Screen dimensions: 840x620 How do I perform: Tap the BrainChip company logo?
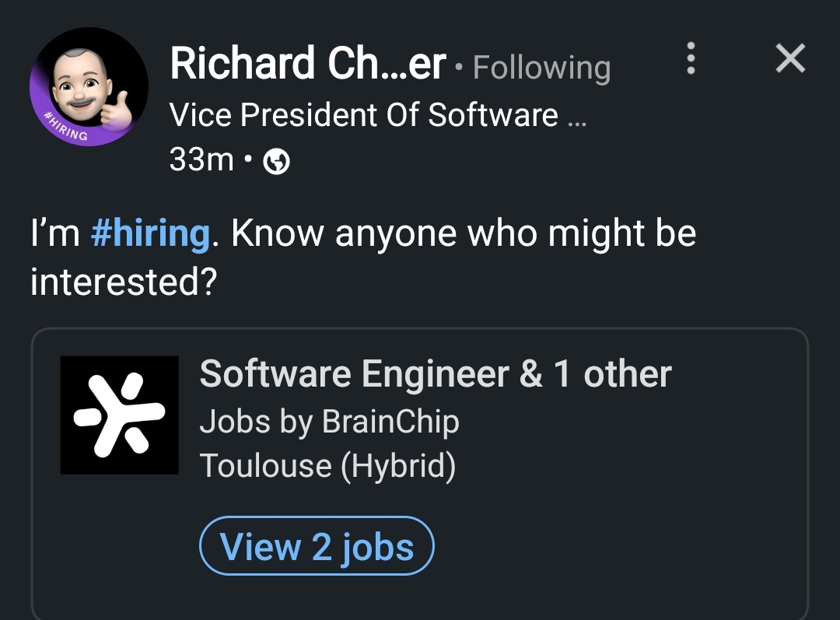point(119,415)
